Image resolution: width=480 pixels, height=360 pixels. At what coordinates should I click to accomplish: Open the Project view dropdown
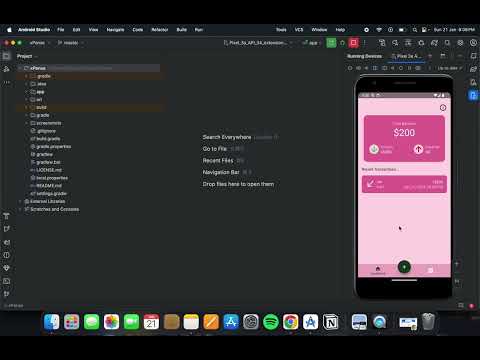coord(27,56)
